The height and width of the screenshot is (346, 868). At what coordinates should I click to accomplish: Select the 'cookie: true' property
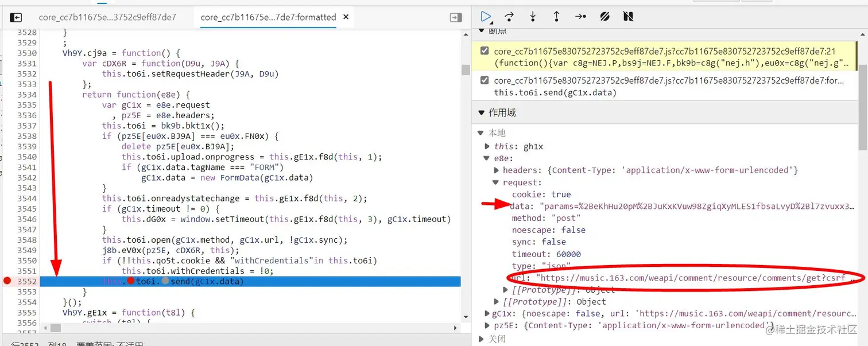[541, 195]
